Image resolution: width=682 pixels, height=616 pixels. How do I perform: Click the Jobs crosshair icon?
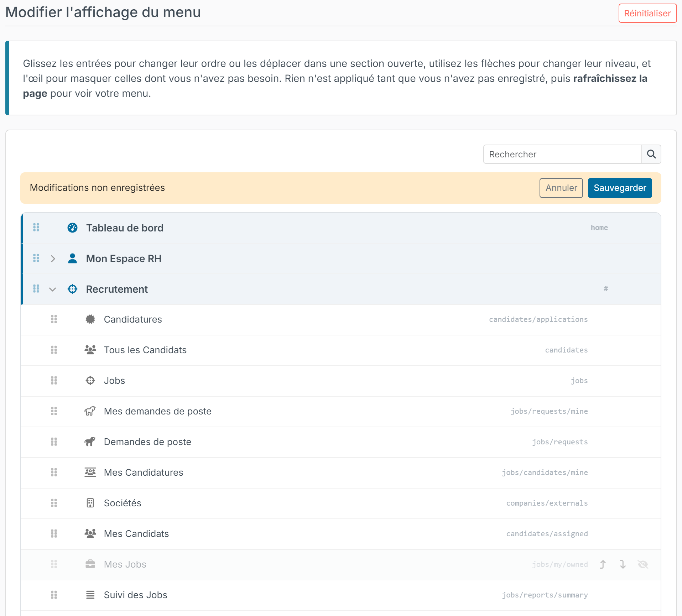click(x=90, y=381)
